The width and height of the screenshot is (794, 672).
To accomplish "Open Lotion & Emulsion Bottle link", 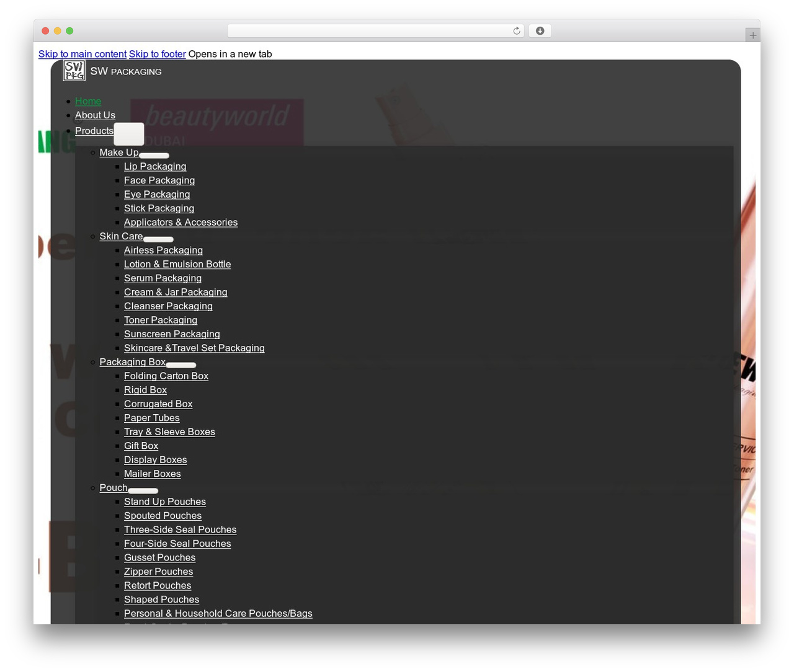I will pyautogui.click(x=177, y=264).
